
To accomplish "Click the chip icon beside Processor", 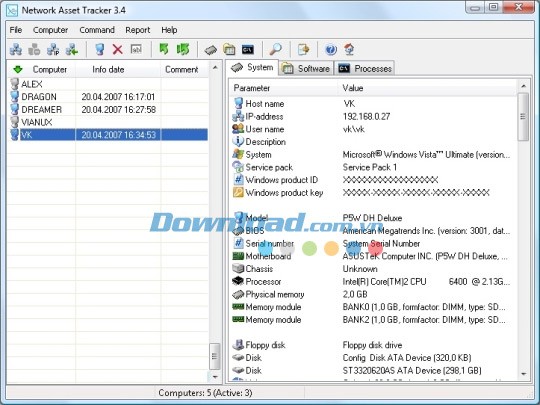I will [238, 281].
